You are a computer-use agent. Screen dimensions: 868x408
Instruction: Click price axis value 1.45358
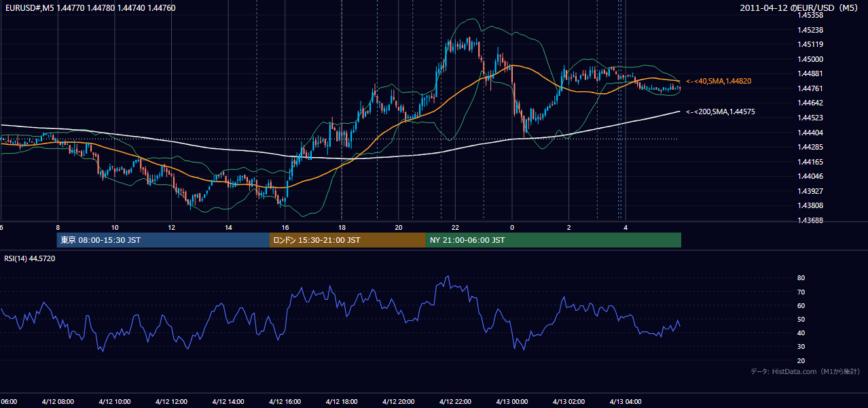(x=810, y=15)
